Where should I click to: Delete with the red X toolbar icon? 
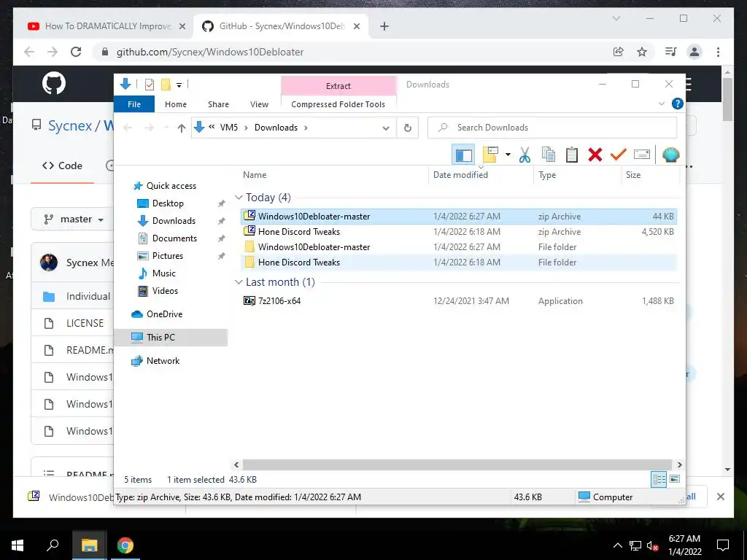click(595, 155)
